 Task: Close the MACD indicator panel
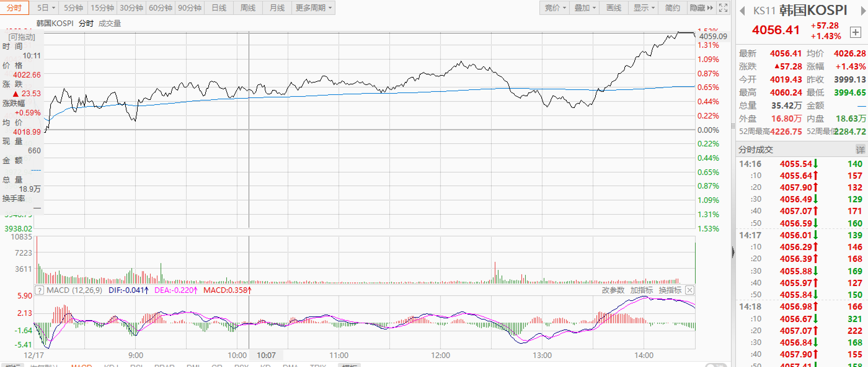coord(690,290)
